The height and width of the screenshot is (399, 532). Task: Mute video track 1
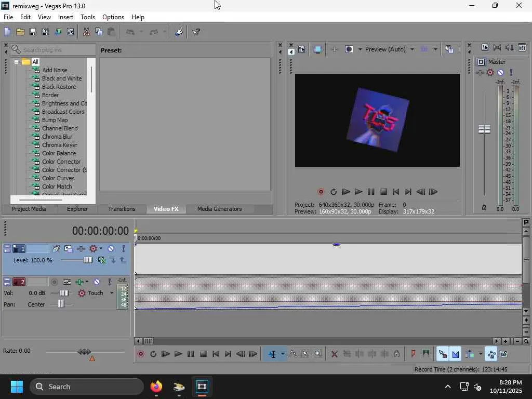coord(111,249)
